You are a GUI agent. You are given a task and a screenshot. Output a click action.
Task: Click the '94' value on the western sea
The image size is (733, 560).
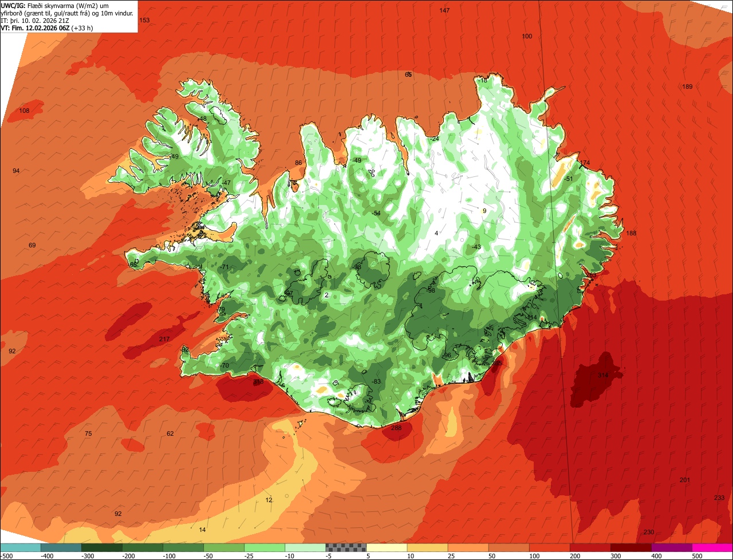pyautogui.click(x=16, y=171)
